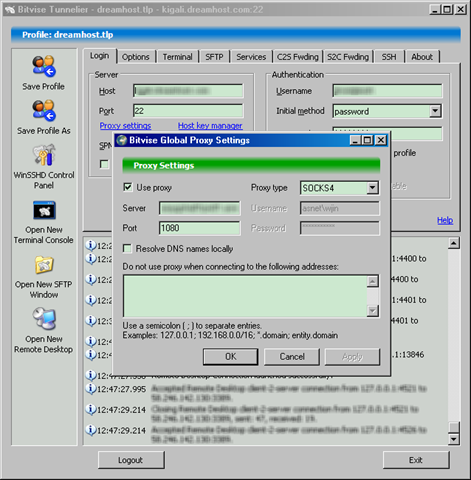Click the exclusion list scrollbar up arrow
Viewport: 471px width, 480px height.
373,281
